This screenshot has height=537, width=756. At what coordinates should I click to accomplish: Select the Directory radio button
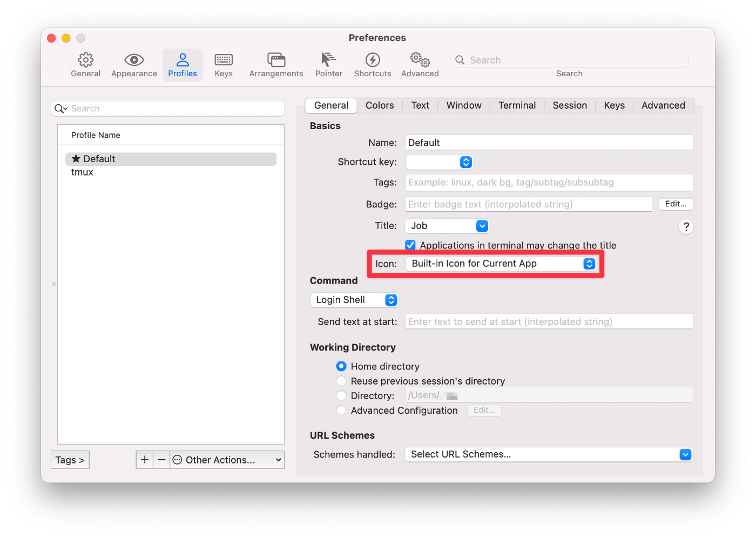pyautogui.click(x=341, y=395)
